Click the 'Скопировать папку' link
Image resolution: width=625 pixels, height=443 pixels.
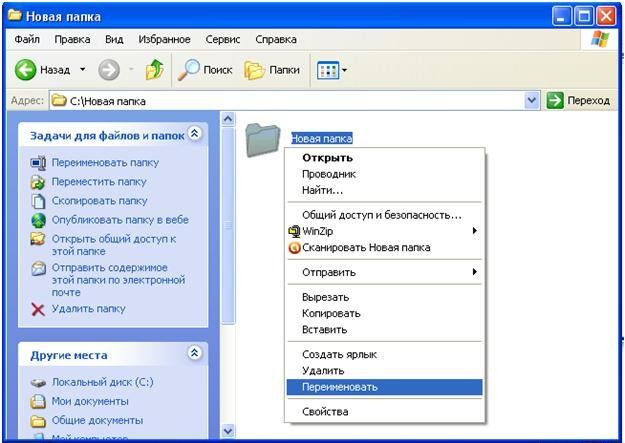click(x=99, y=201)
